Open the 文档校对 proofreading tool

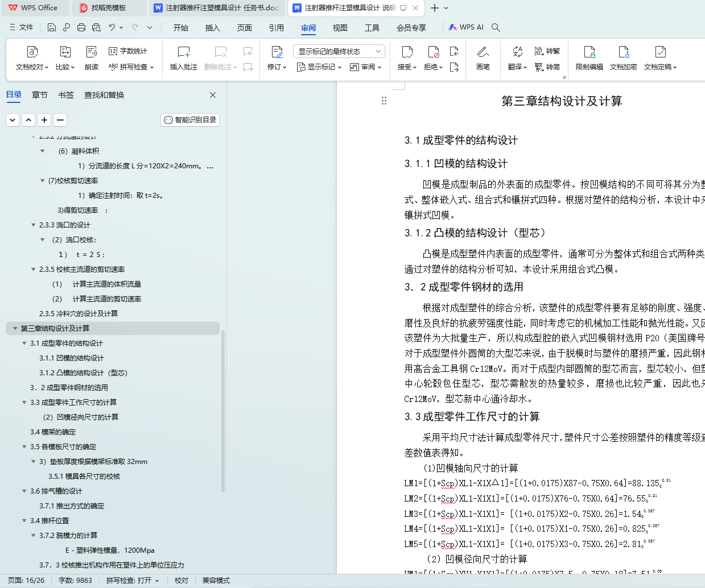32,59
